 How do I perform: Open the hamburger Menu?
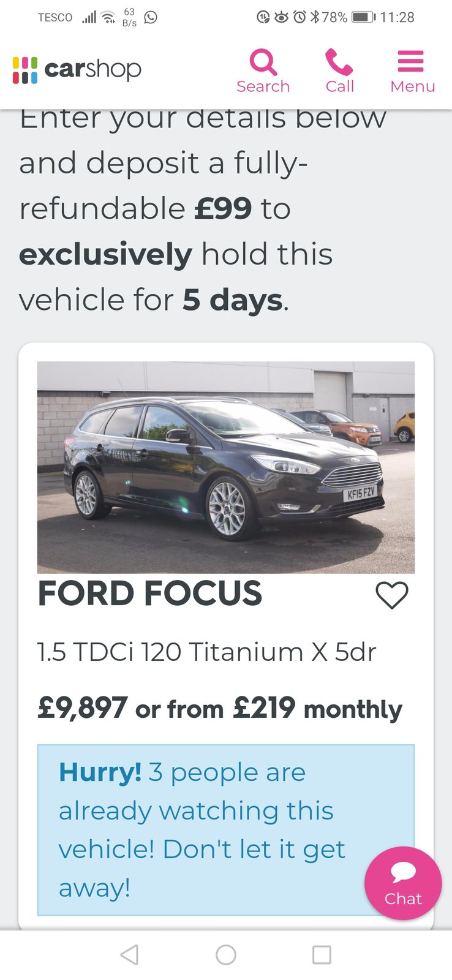click(x=411, y=62)
